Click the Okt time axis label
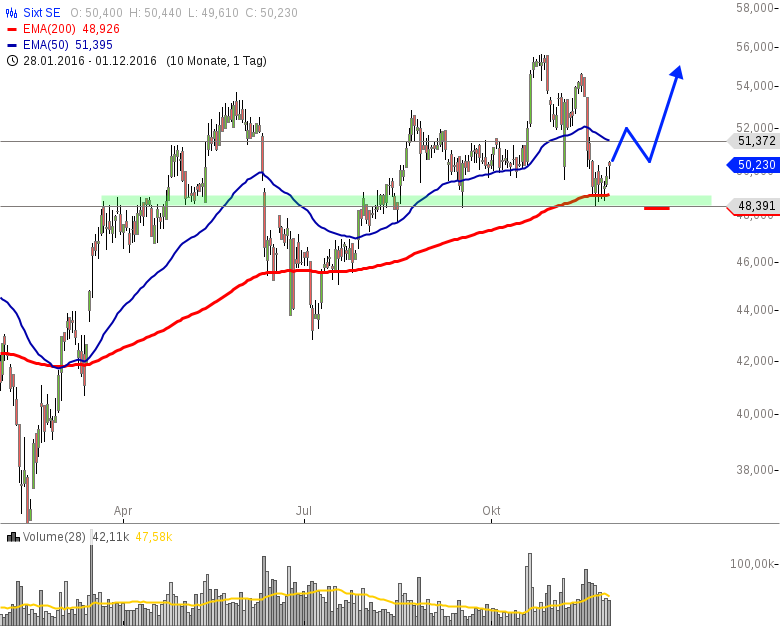This screenshot has height=626, width=780. (491, 511)
